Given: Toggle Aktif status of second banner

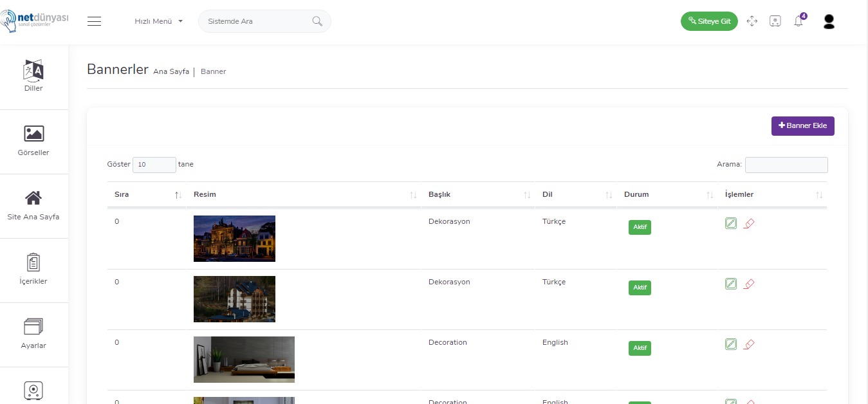Looking at the screenshot, I should coord(640,288).
